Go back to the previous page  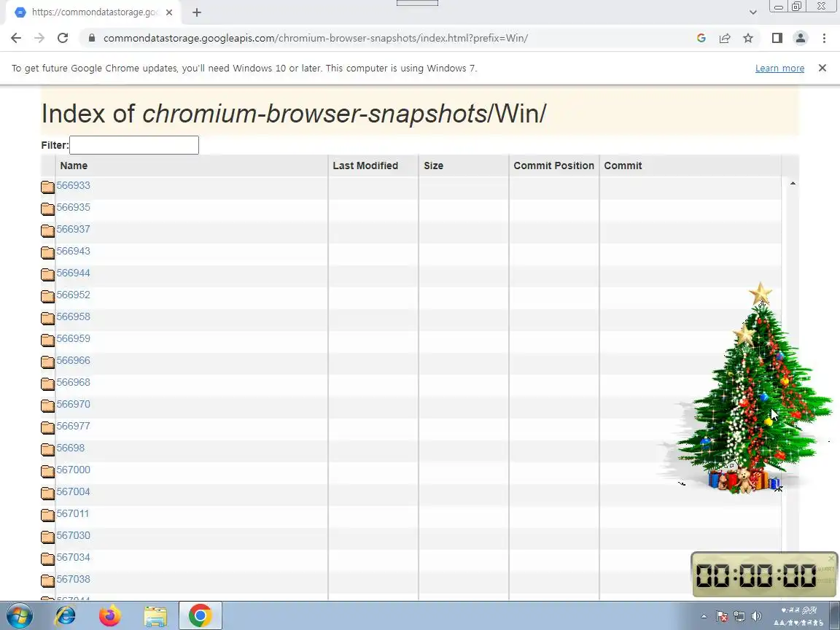click(x=16, y=38)
